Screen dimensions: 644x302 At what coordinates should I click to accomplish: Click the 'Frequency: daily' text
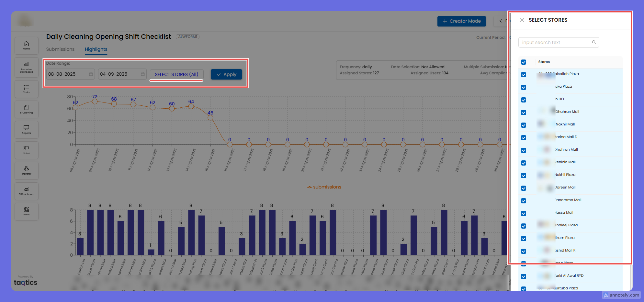356,67
